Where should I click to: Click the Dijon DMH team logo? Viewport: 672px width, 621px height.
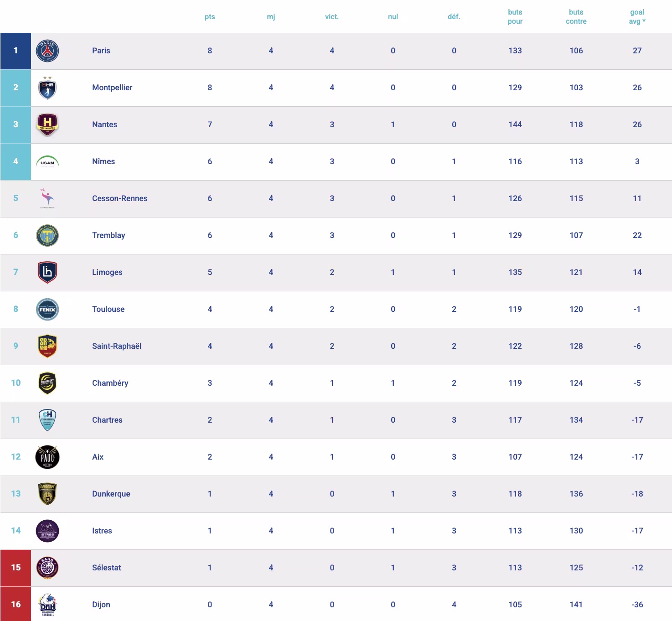(47, 605)
